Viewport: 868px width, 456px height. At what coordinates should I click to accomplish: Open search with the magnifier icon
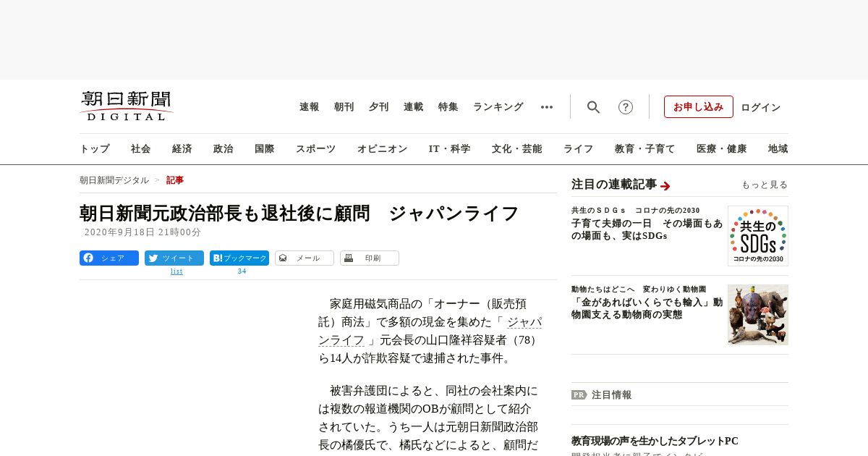pyautogui.click(x=593, y=107)
